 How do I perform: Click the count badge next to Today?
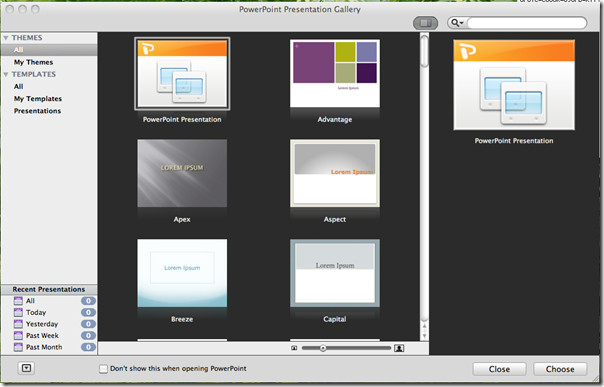coord(88,312)
